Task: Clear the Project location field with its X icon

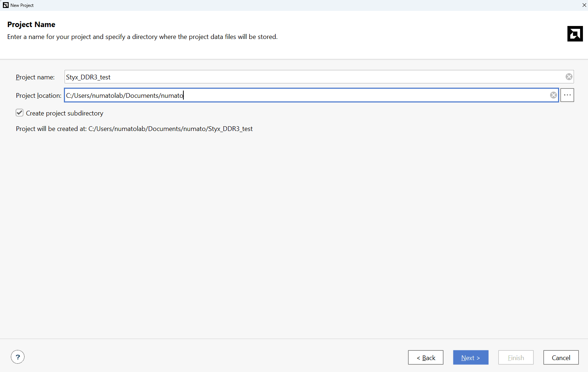Action: 553,95
